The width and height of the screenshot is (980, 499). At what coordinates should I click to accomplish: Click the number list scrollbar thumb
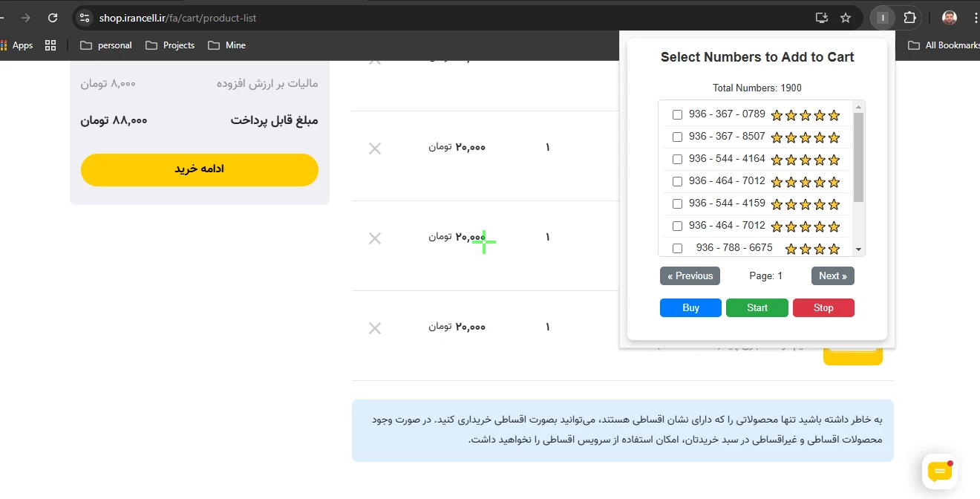click(x=858, y=157)
